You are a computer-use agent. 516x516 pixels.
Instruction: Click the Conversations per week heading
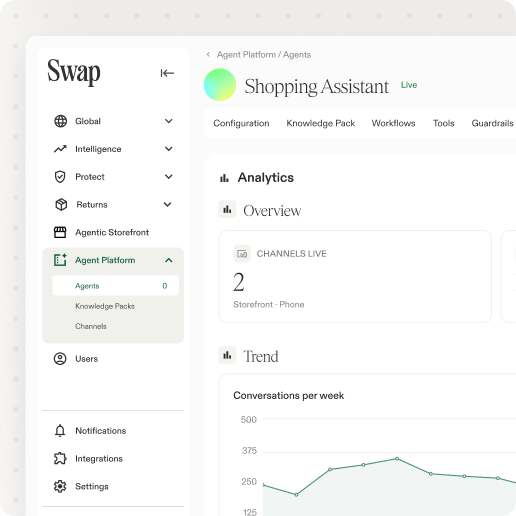pyautogui.click(x=289, y=395)
